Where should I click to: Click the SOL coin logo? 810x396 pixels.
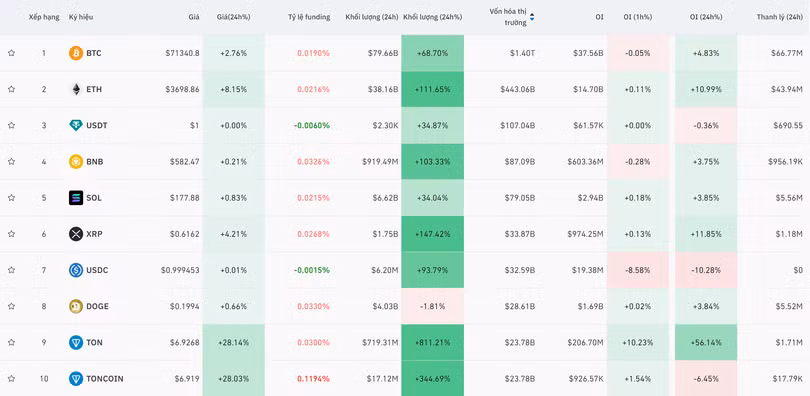tap(76, 198)
